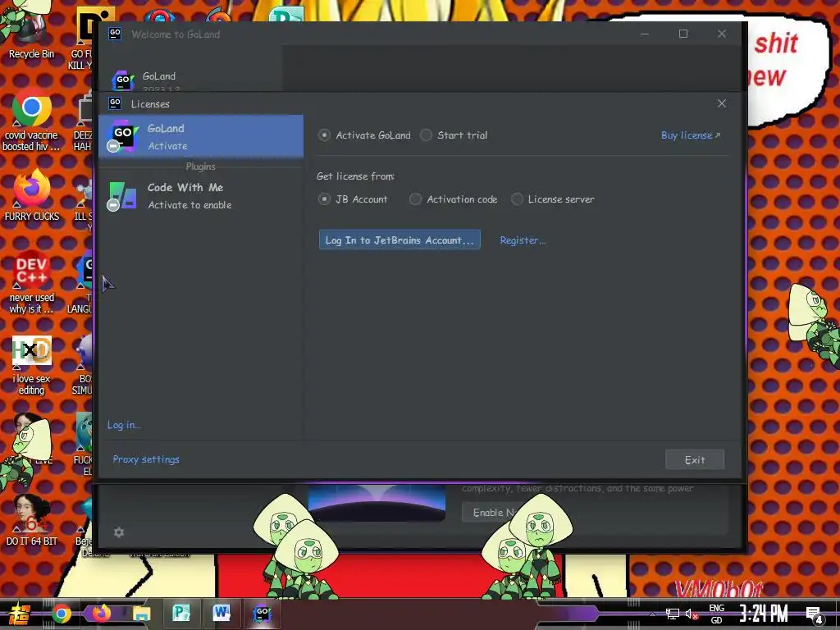Viewport: 840px width, 630px height.
Task: Click Log In to JetBrains Account button
Action: pyautogui.click(x=399, y=240)
